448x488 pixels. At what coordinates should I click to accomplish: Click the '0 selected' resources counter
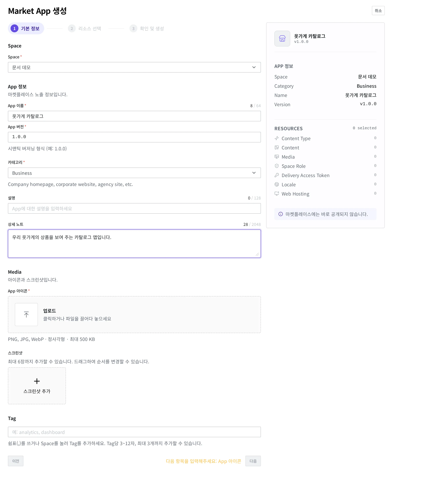(364, 128)
